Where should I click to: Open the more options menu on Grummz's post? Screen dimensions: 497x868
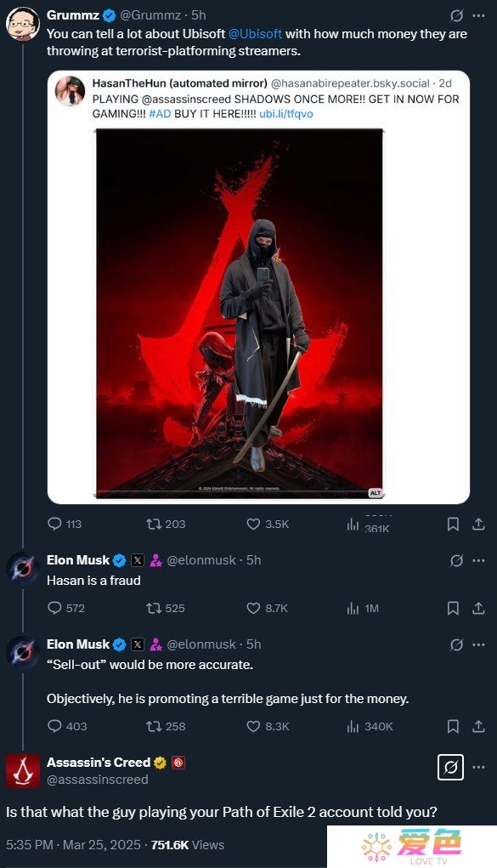(479, 15)
